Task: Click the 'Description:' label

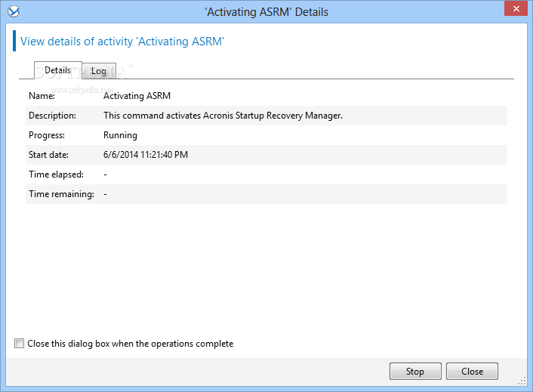Action: click(x=52, y=116)
